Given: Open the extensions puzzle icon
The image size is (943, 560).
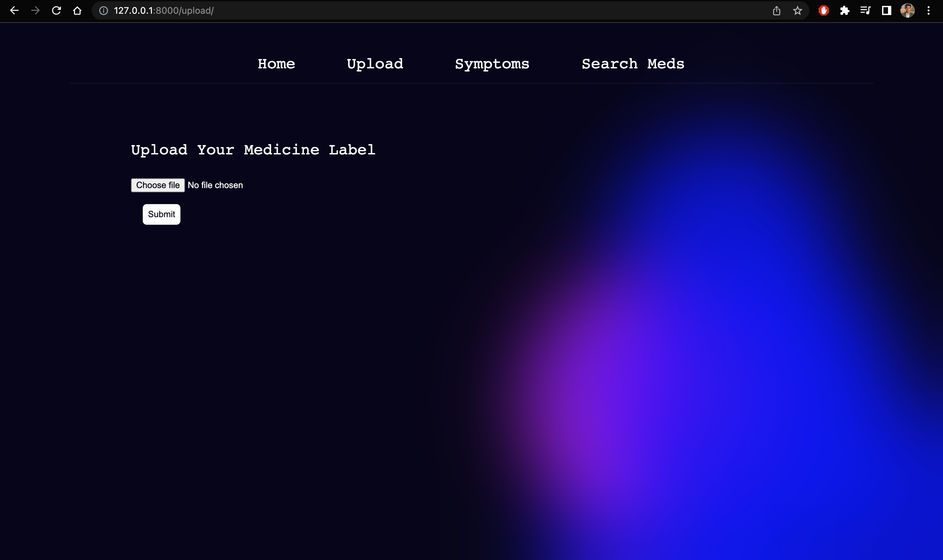Looking at the screenshot, I should (x=844, y=10).
